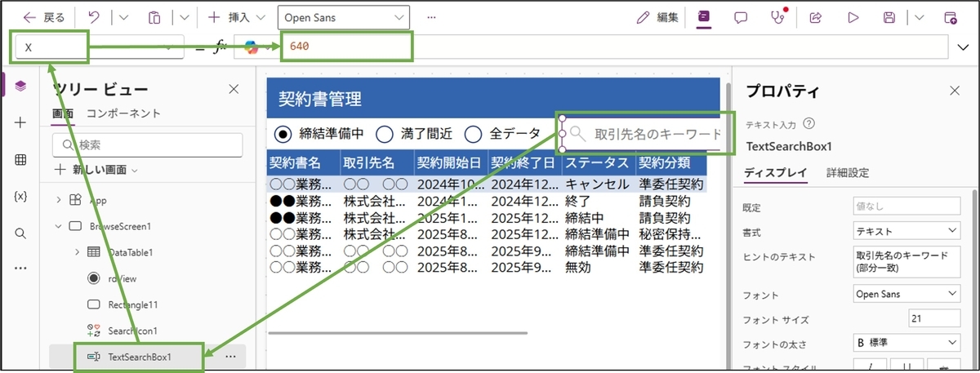Open sidebar more options ellipsis
Viewport: 980px width, 373px height.
(21, 269)
